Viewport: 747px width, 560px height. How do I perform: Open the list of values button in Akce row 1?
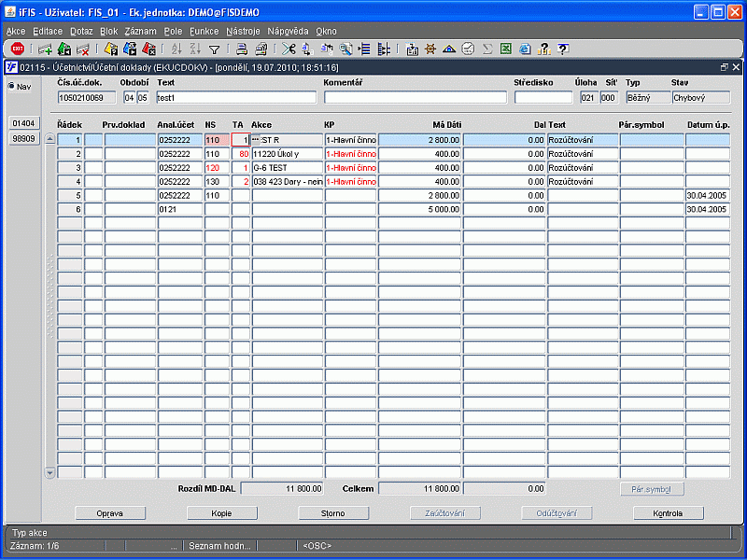coord(256,139)
